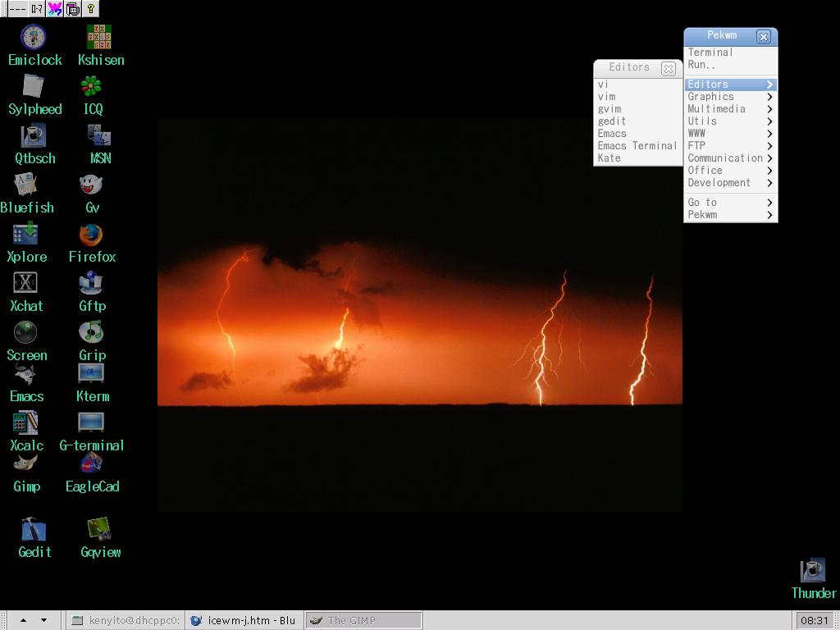Viewport: 840px width, 630px height.
Task: Open the Bluefish editor icon
Action: pyautogui.click(x=25, y=186)
